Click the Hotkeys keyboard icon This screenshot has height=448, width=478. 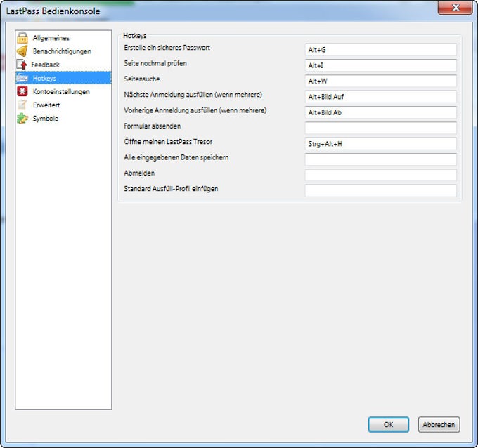(x=22, y=78)
